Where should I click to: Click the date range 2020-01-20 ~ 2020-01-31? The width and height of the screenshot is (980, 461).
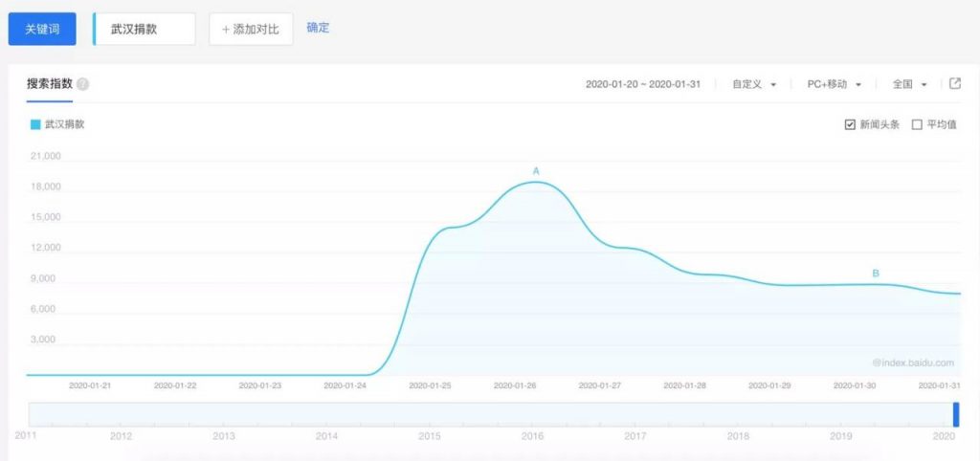tap(643, 84)
